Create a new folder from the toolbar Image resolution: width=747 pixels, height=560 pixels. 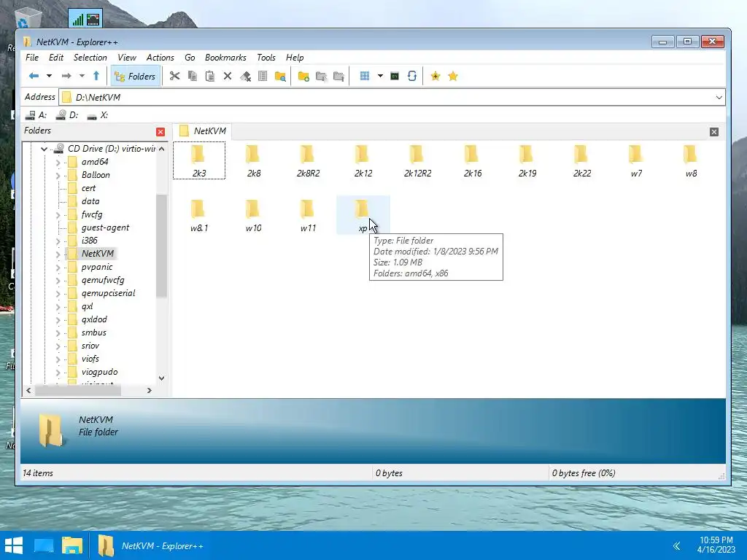point(303,76)
